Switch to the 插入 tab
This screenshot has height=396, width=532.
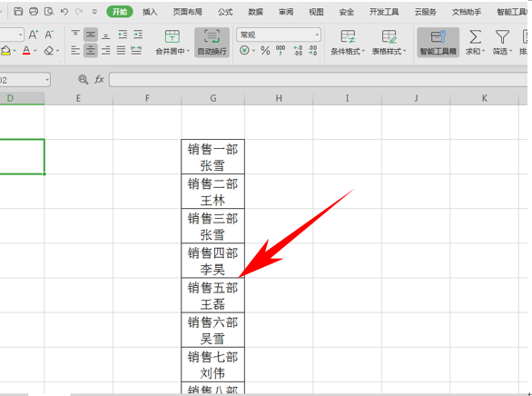point(150,12)
